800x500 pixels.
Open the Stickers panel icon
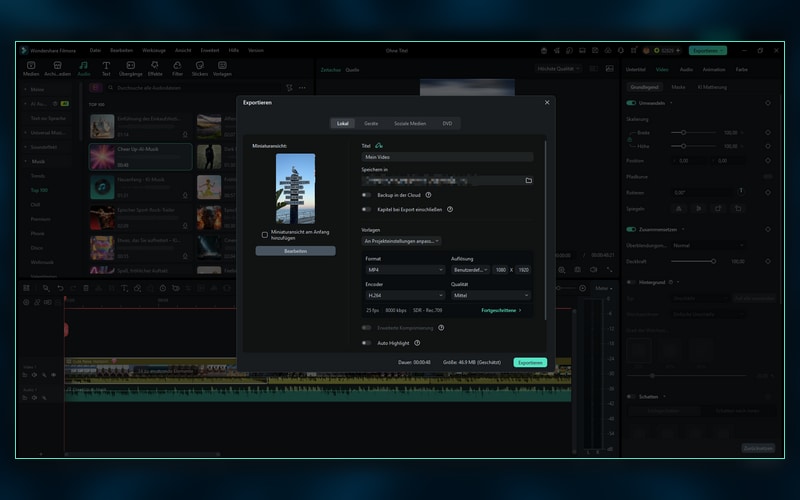point(199,65)
